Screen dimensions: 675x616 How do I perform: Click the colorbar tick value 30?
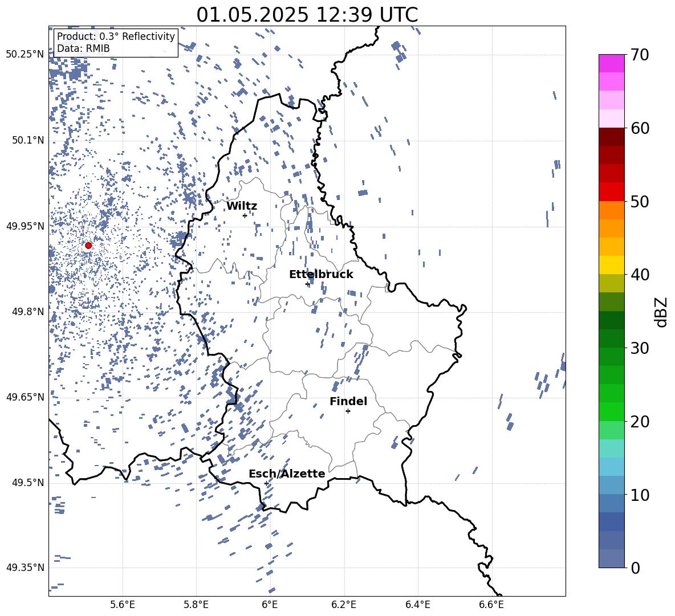pyautogui.click(x=639, y=348)
